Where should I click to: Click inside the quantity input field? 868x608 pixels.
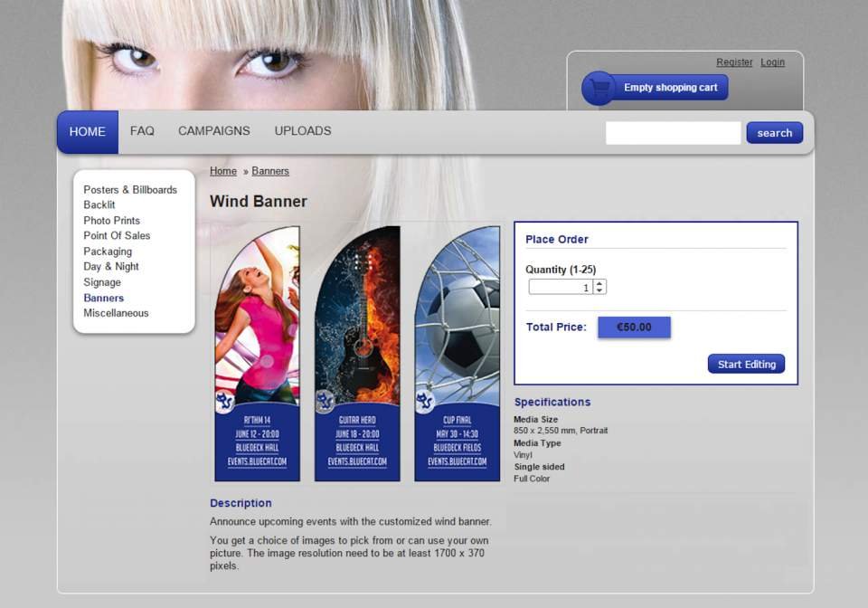[561, 286]
